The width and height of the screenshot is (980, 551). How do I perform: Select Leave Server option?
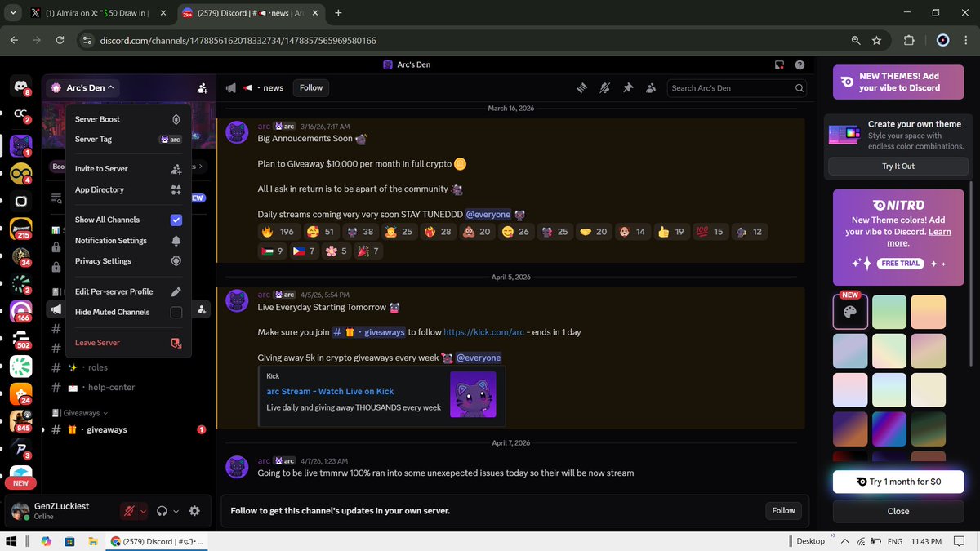click(128, 343)
